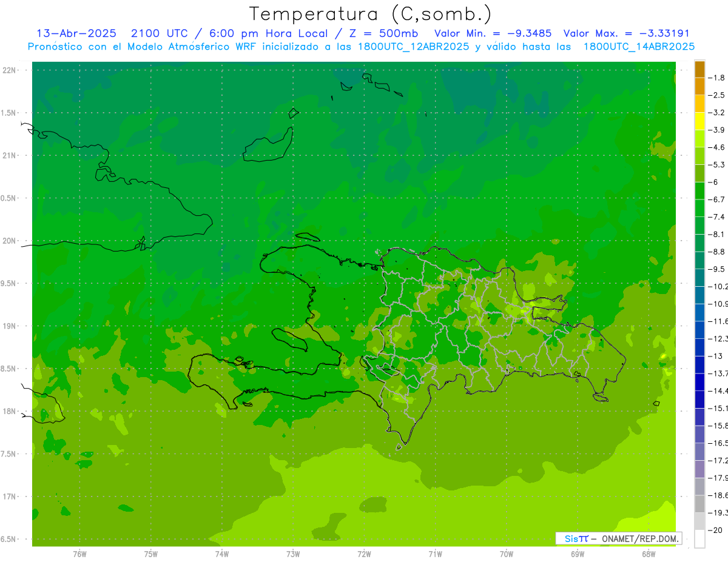The image size is (728, 562).
Task: Click the '72W' longitude label
Action: click(x=364, y=554)
